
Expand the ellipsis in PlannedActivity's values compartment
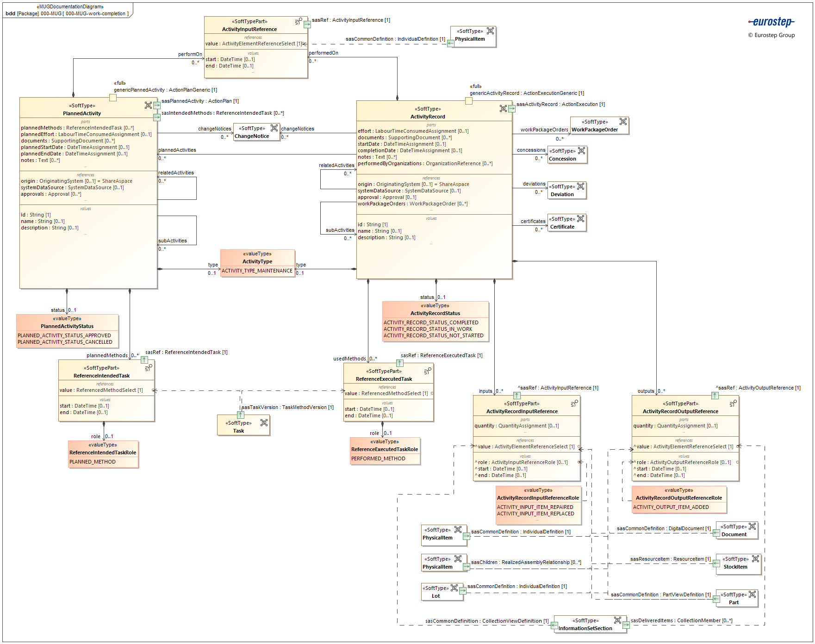85,233
